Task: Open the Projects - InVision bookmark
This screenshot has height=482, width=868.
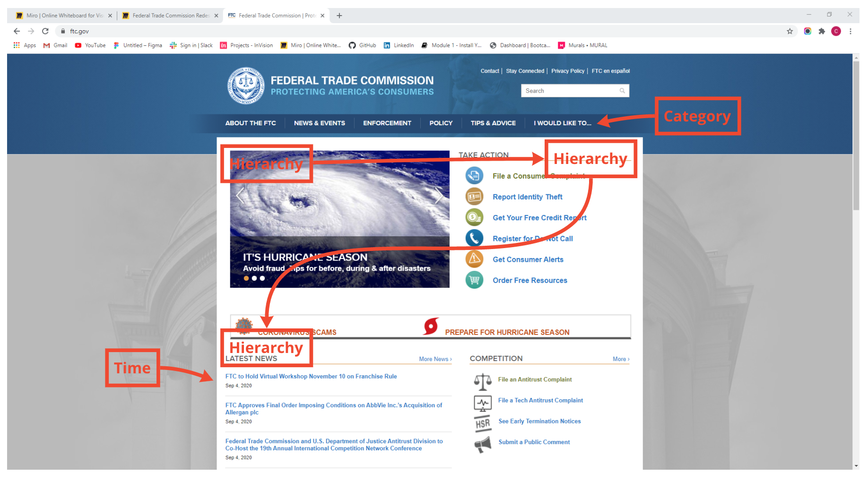Action: (247, 45)
